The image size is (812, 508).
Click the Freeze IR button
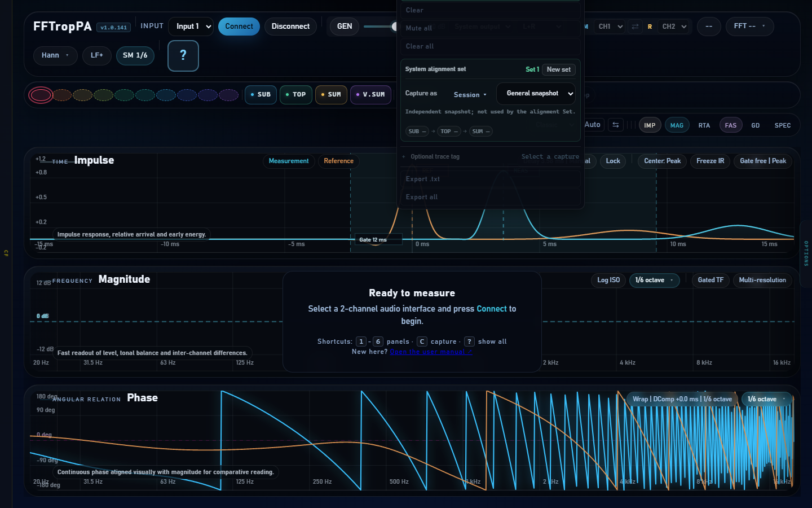(710, 161)
